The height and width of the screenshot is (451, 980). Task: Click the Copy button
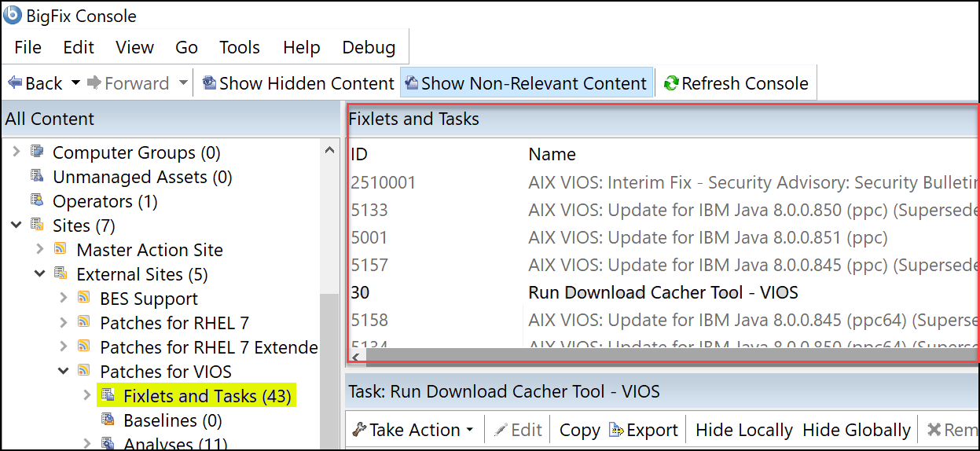tap(579, 430)
